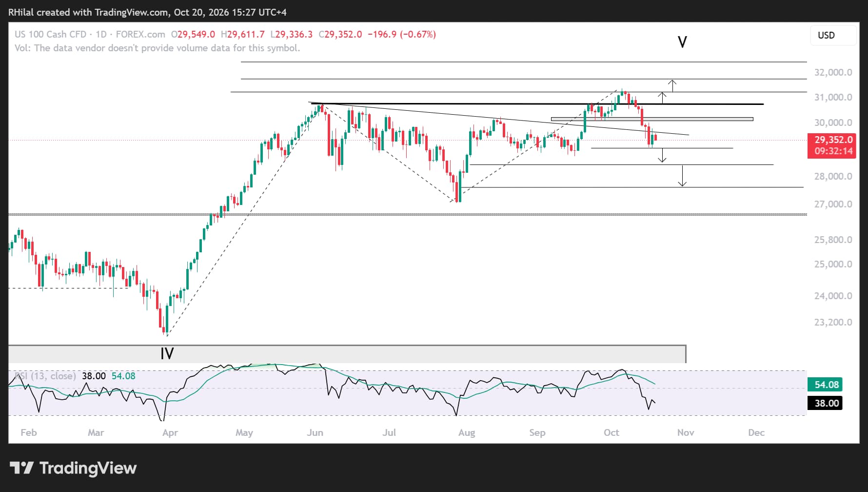Image resolution: width=868 pixels, height=492 pixels.
Task: Click the RHilal created with TradingView.com caption
Action: [147, 12]
